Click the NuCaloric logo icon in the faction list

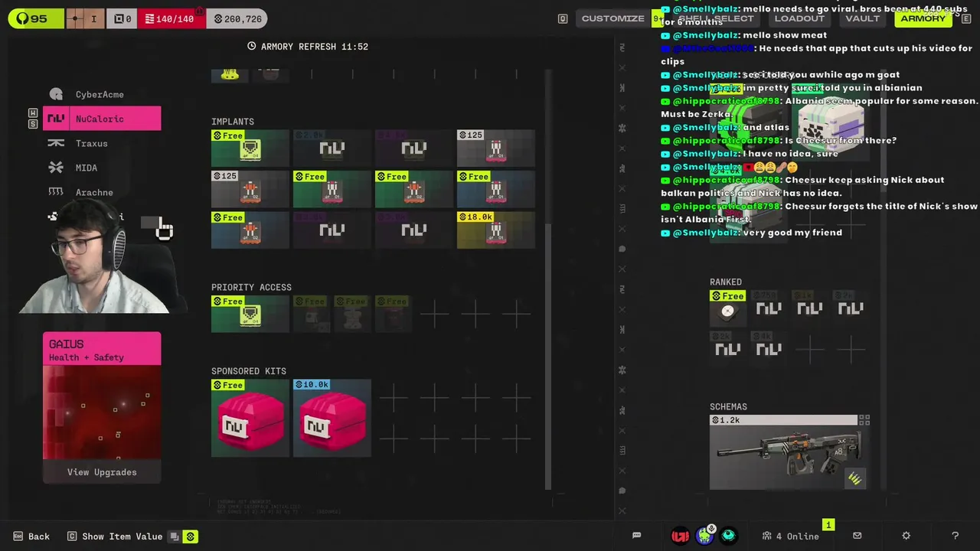pos(56,119)
